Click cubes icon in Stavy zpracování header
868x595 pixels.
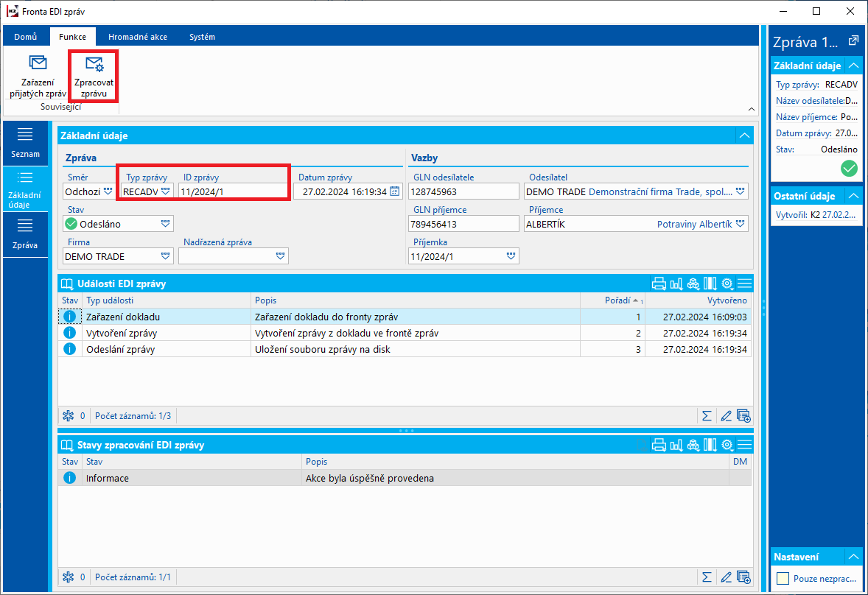[693, 445]
